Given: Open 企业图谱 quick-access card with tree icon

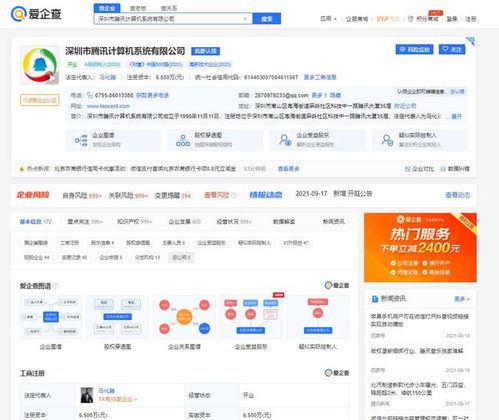Looking at the screenshot, I should (113, 140).
